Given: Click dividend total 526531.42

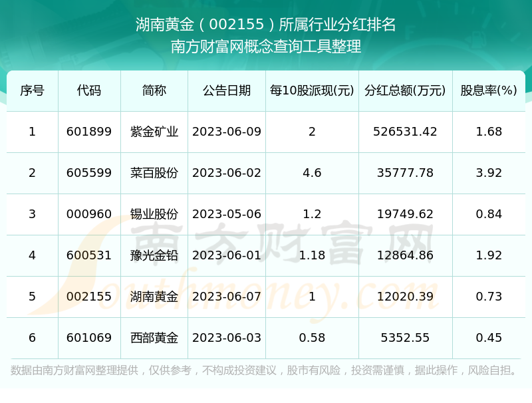Looking at the screenshot, I should 405,132.
